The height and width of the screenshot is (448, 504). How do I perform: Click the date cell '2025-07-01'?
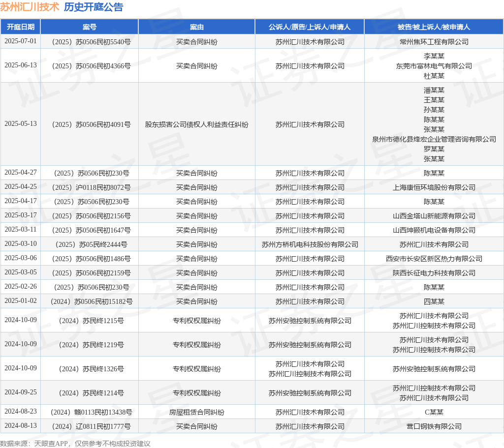21,41
